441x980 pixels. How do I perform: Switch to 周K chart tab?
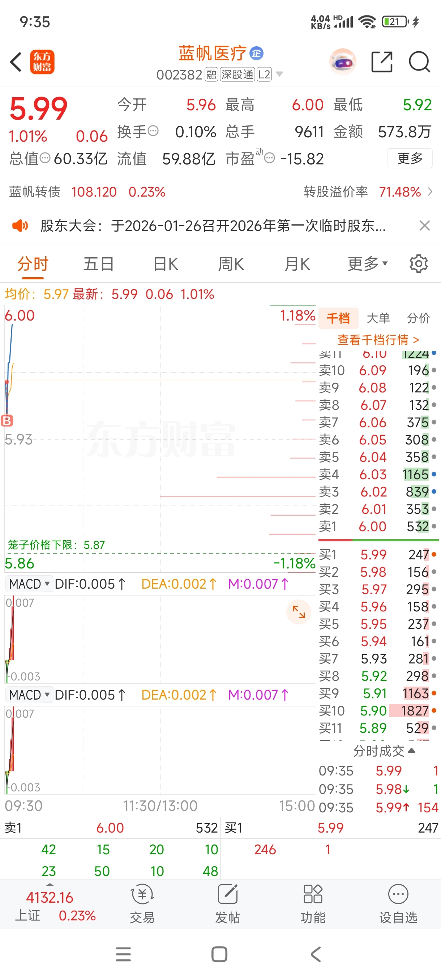[231, 264]
